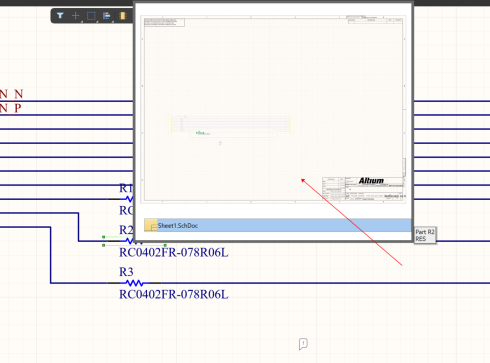
Task: Click the N_N net label
Action: tap(11, 94)
